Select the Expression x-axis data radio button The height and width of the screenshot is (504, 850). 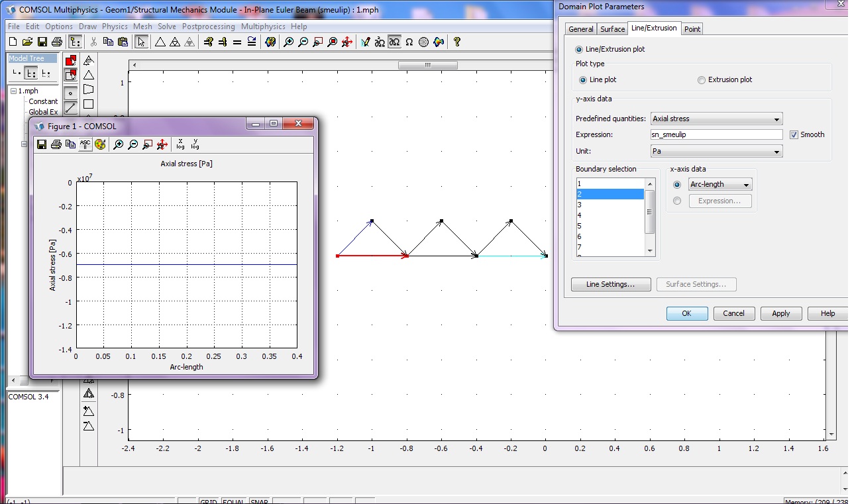[676, 201]
